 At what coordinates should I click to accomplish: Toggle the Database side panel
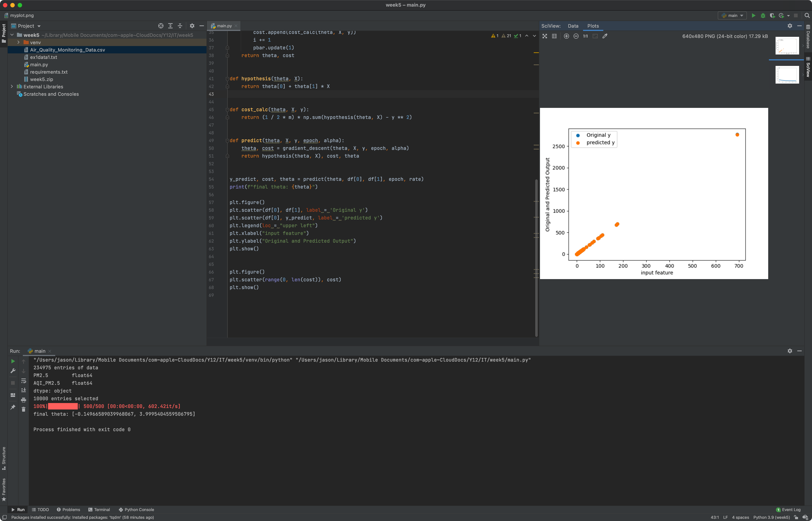pos(808,36)
